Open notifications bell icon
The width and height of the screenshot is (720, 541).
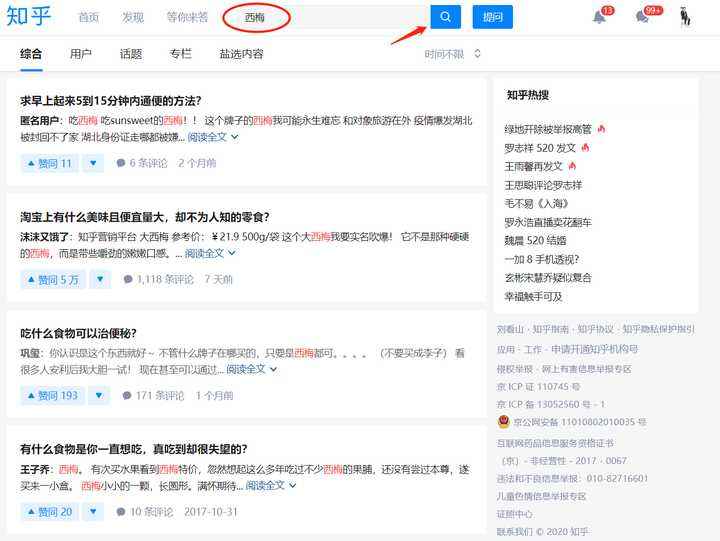coord(599,17)
